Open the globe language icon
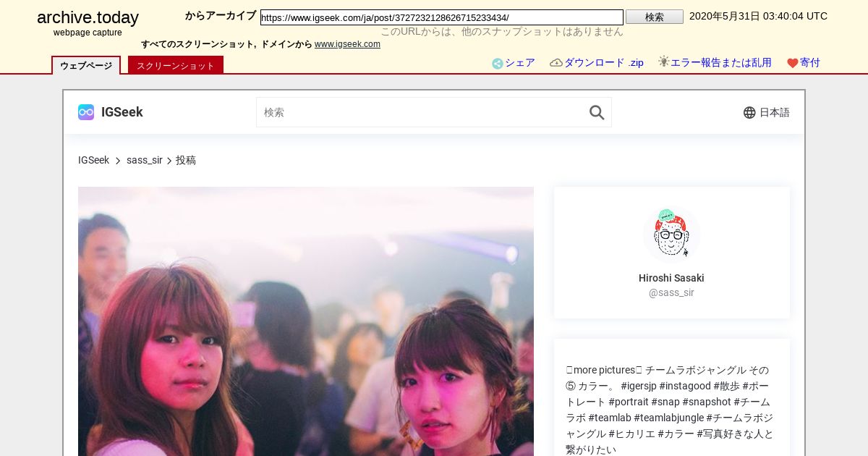The image size is (868, 456). (x=749, y=112)
